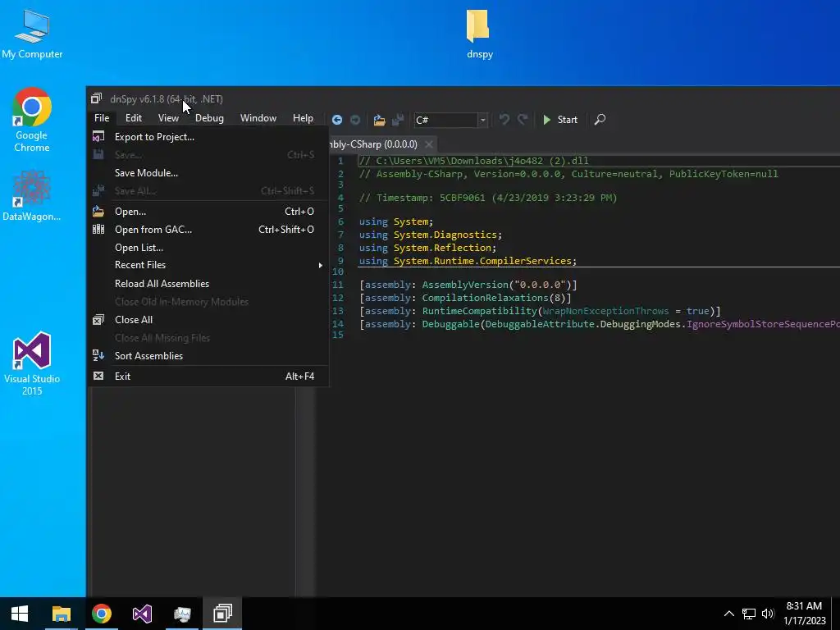Viewport: 840px width, 630px height.
Task: Click the taskbar app icon beside Visual Studio
Action: [182, 614]
